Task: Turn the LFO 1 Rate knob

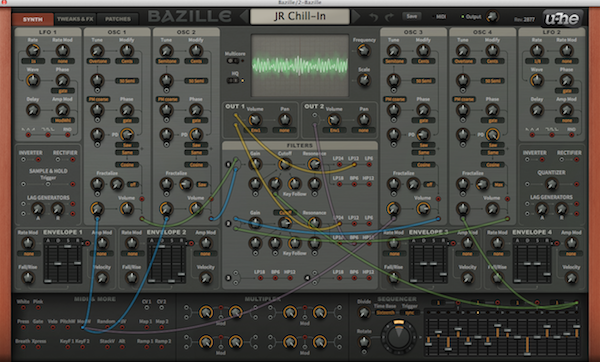Action: tap(33, 51)
